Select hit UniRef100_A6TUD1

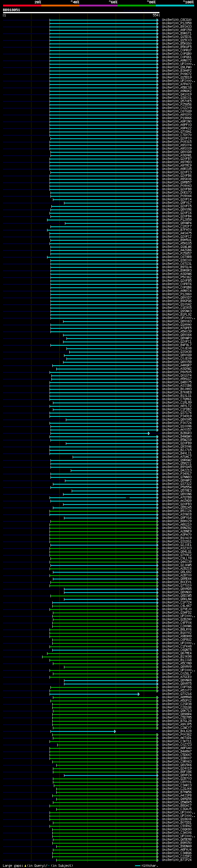[x=176, y=738]
